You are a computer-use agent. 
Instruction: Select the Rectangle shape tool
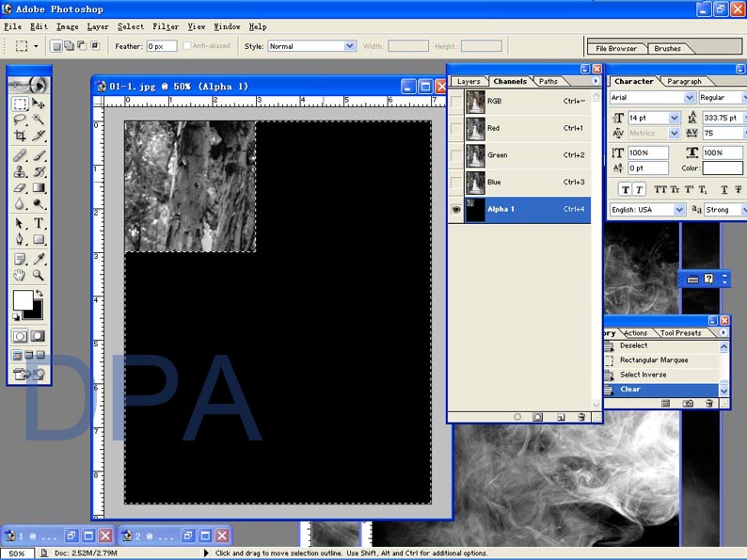[x=39, y=239]
